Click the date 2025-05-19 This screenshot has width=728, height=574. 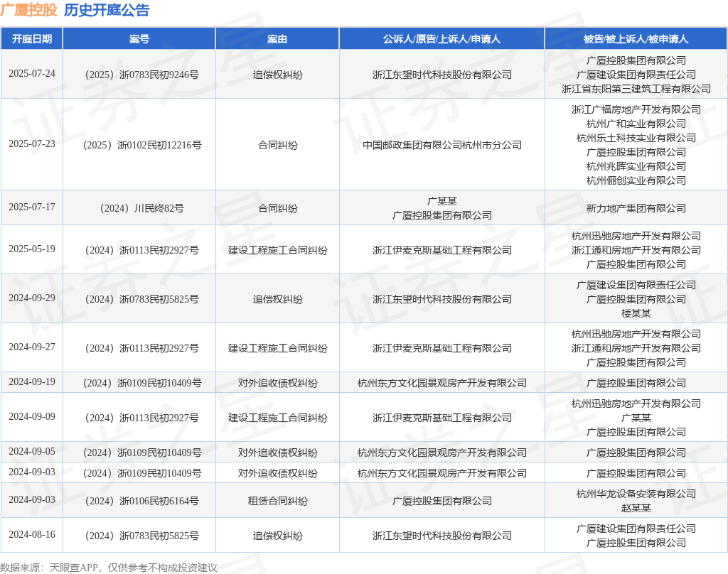pyautogui.click(x=31, y=249)
